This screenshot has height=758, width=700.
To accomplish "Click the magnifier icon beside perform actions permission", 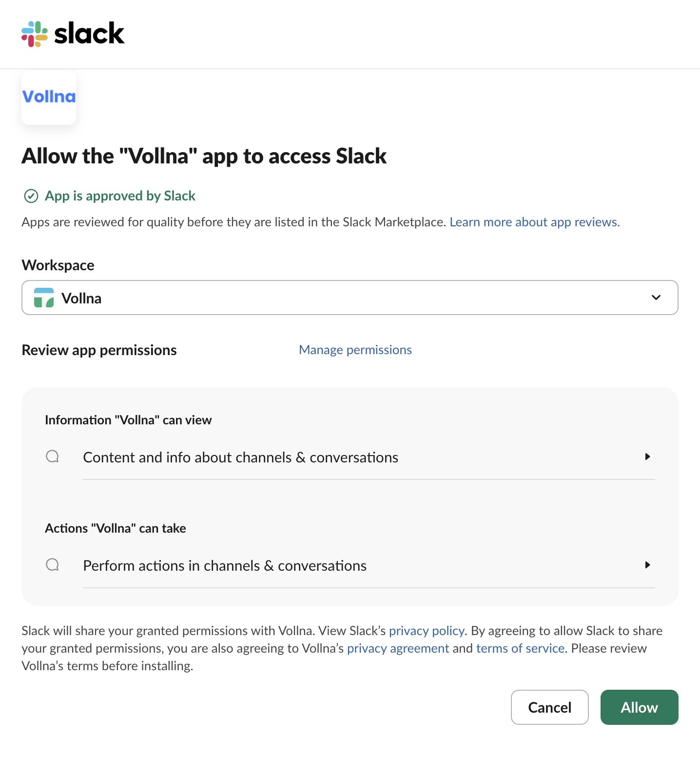I will click(52, 565).
